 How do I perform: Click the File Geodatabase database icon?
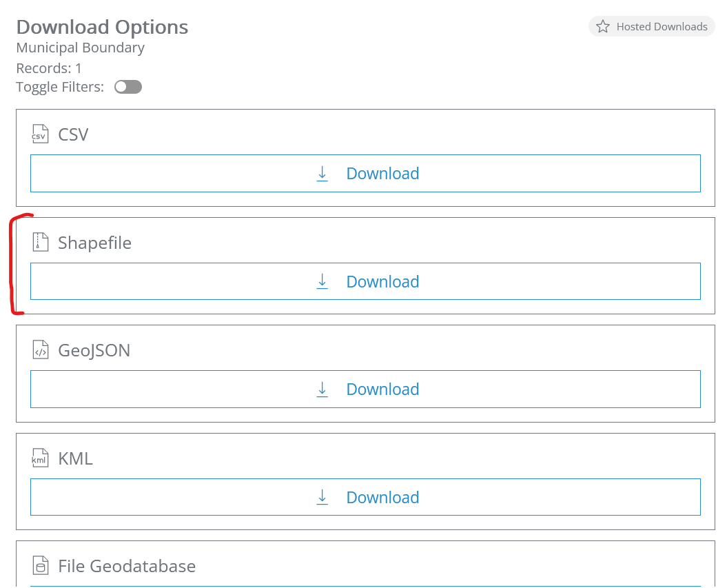[x=41, y=566]
